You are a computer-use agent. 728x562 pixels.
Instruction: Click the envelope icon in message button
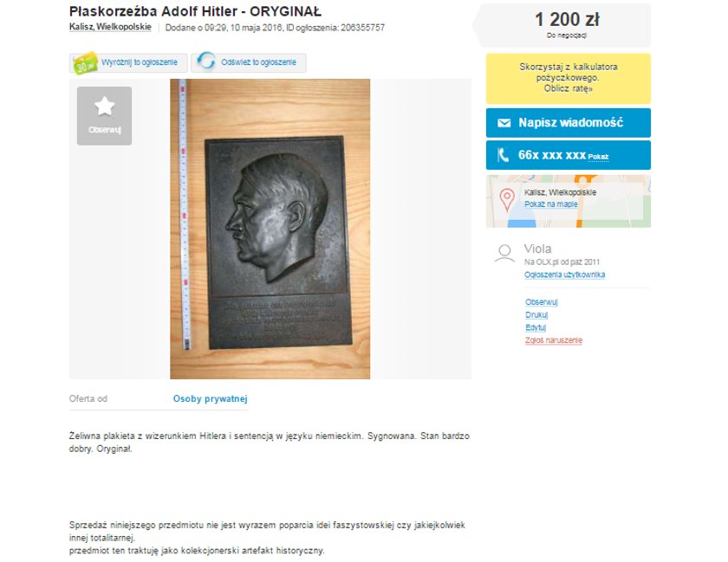[504, 123]
